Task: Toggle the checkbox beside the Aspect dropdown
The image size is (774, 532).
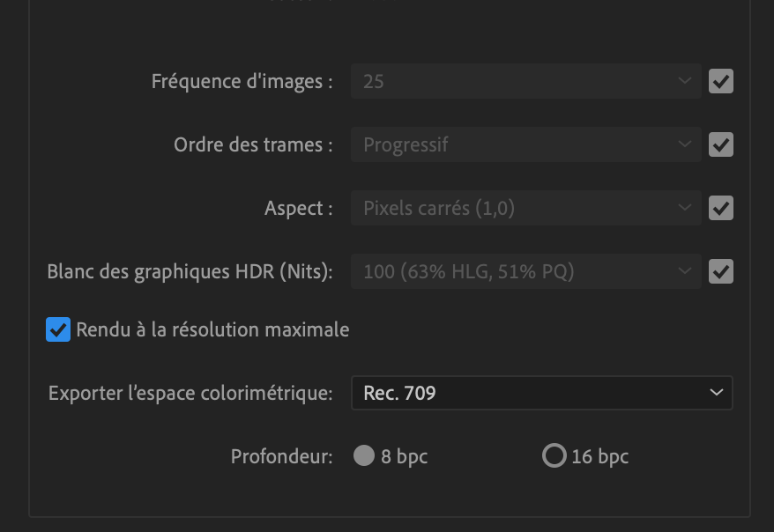Action: [721, 209]
